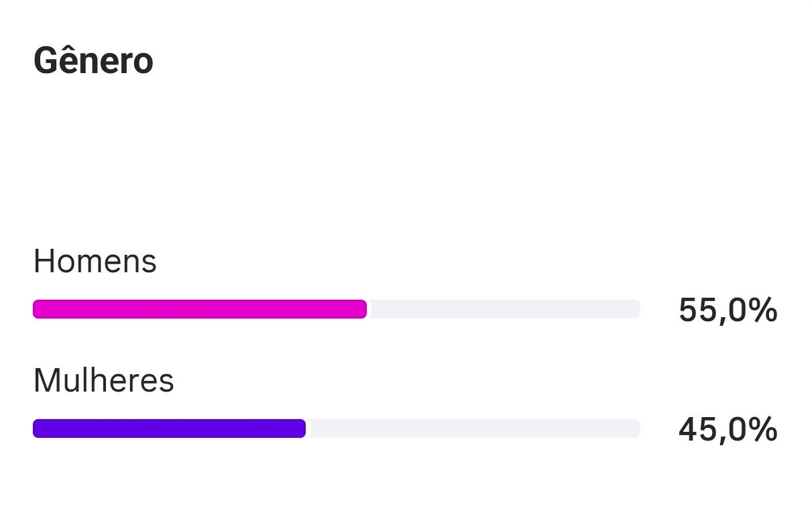Click the magenta filled Homens bar
This screenshot has height=519, width=812.
click(x=200, y=309)
